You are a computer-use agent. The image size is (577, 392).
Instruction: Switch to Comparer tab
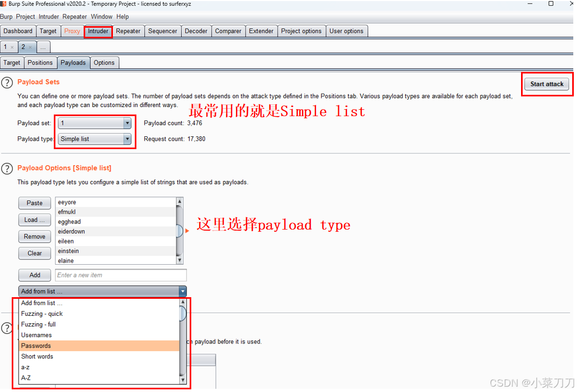click(x=228, y=31)
